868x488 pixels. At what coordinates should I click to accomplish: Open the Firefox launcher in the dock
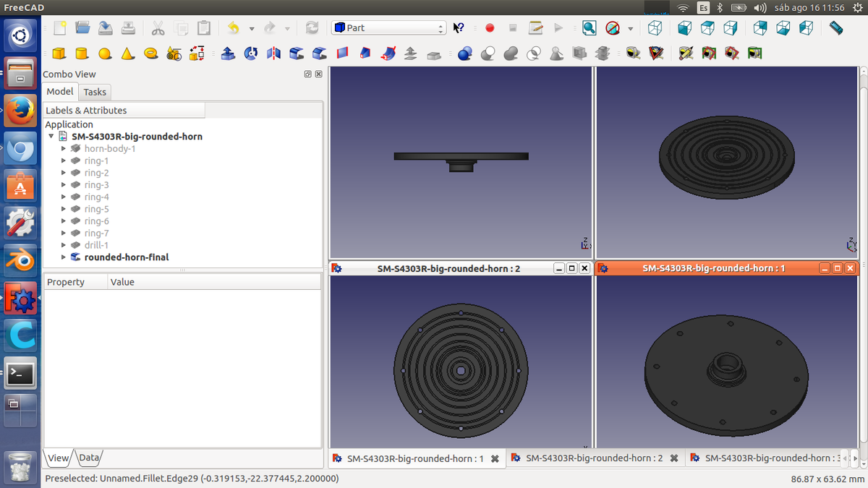[20, 111]
